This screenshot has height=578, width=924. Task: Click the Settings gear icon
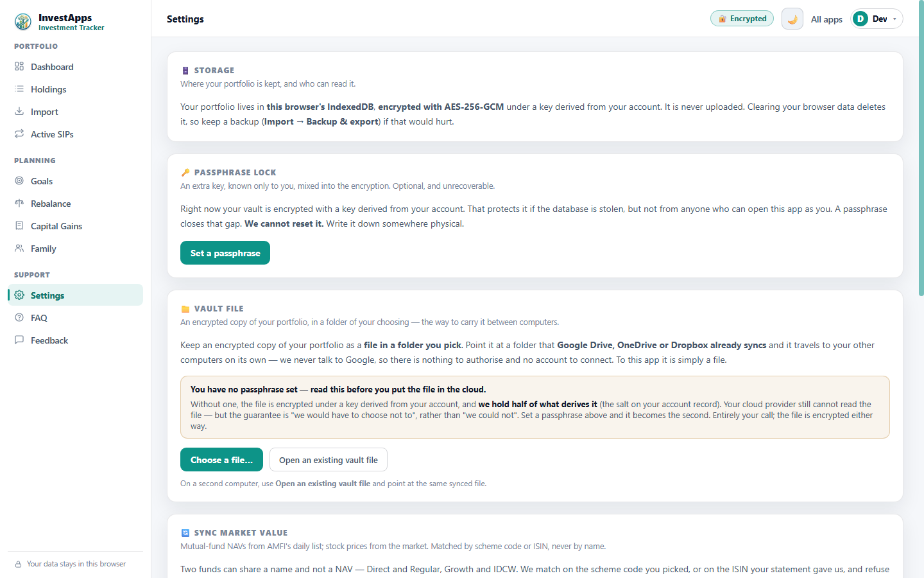point(19,295)
